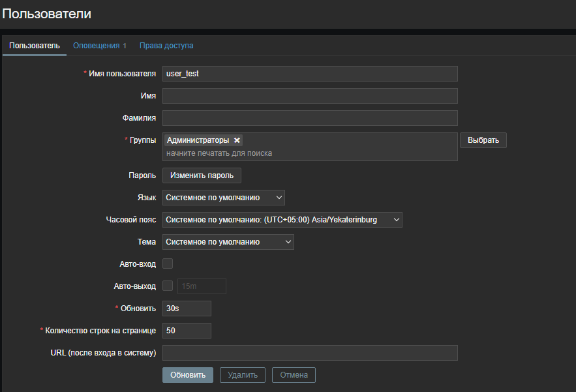Enable the Авто-вход checkbox
Image resolution: width=576 pixels, height=392 pixels.
point(168,264)
